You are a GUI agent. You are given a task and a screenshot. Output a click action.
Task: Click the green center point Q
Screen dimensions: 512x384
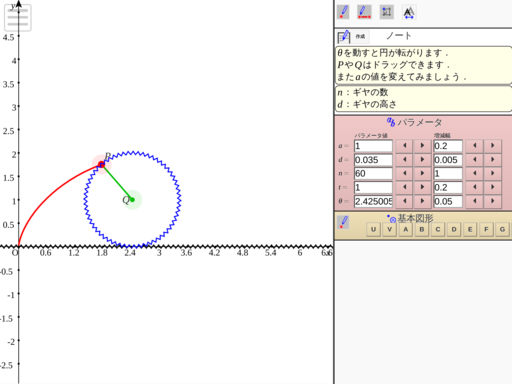click(x=132, y=200)
